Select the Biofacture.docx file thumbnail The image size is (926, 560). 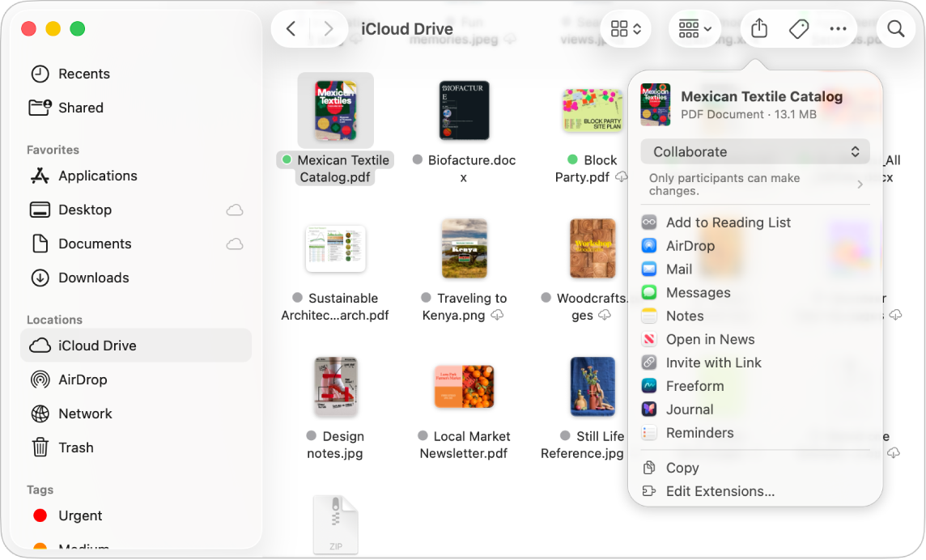tap(464, 110)
